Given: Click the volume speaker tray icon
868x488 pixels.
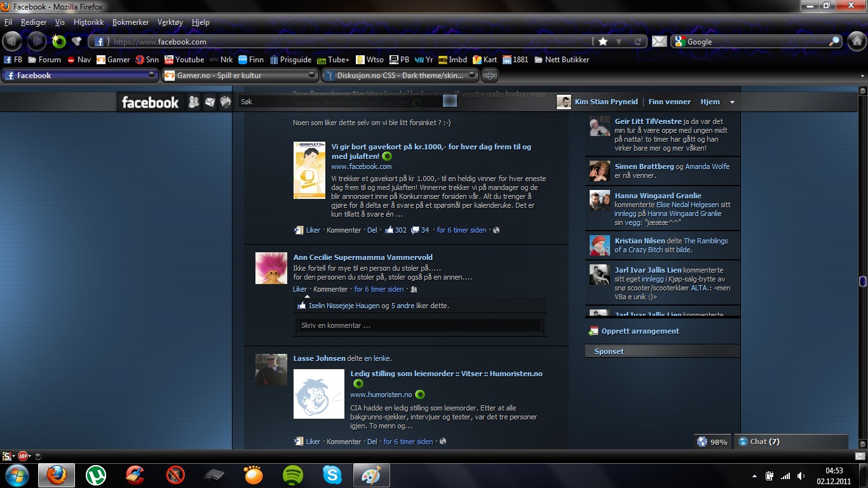Looking at the screenshot, I should click(x=801, y=476).
